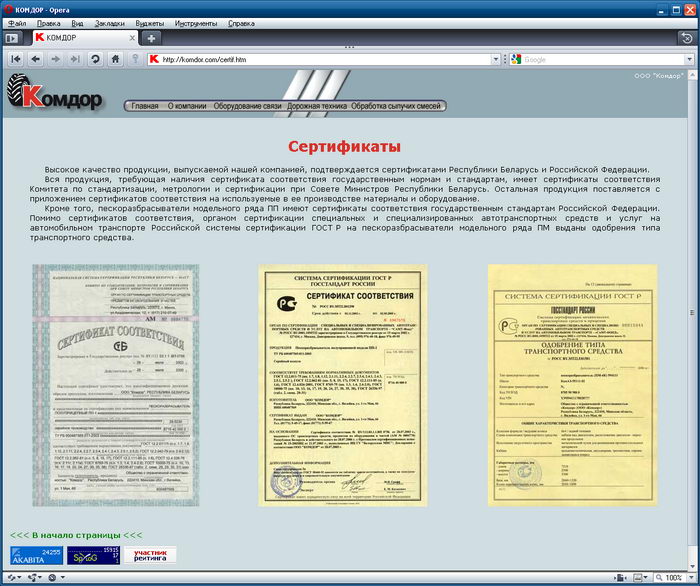Open the Opera Turbo status bar icon
Viewport: 700px width, 586px height.
click(x=52, y=578)
